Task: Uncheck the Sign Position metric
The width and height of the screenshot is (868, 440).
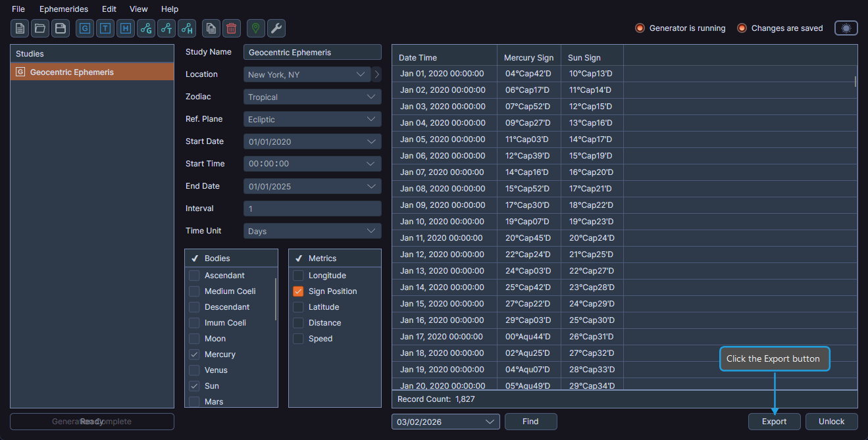Action: click(297, 291)
